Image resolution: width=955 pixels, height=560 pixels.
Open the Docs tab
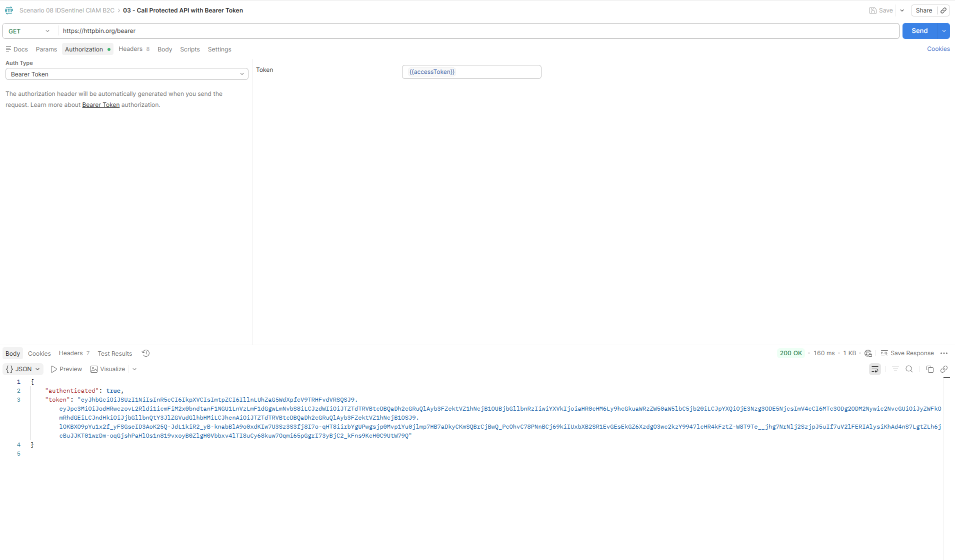coord(17,49)
